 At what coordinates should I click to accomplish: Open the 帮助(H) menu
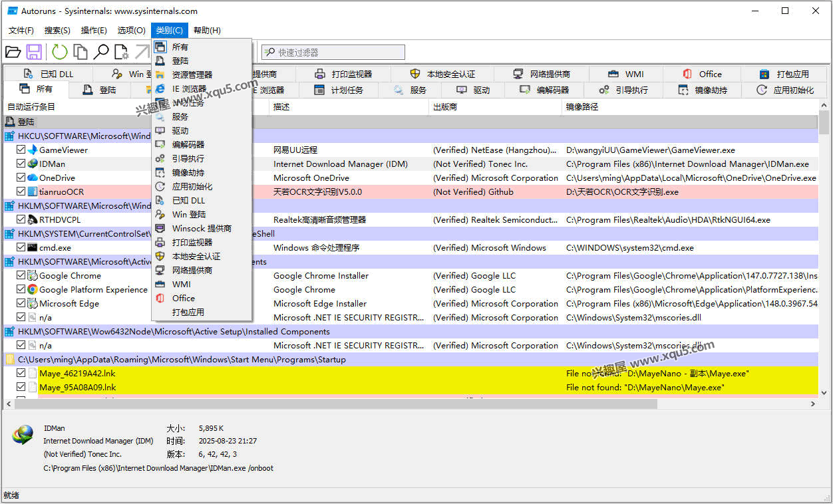(207, 31)
